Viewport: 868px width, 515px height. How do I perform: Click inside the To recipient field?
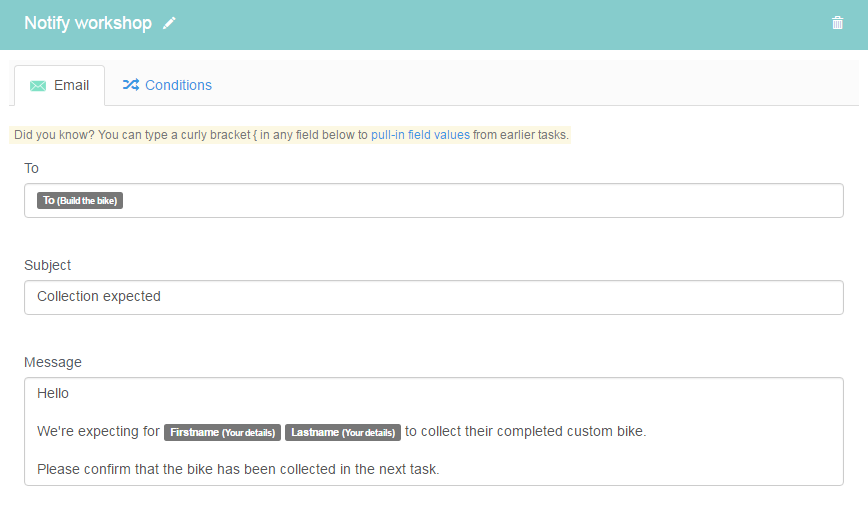pyautogui.click(x=433, y=200)
